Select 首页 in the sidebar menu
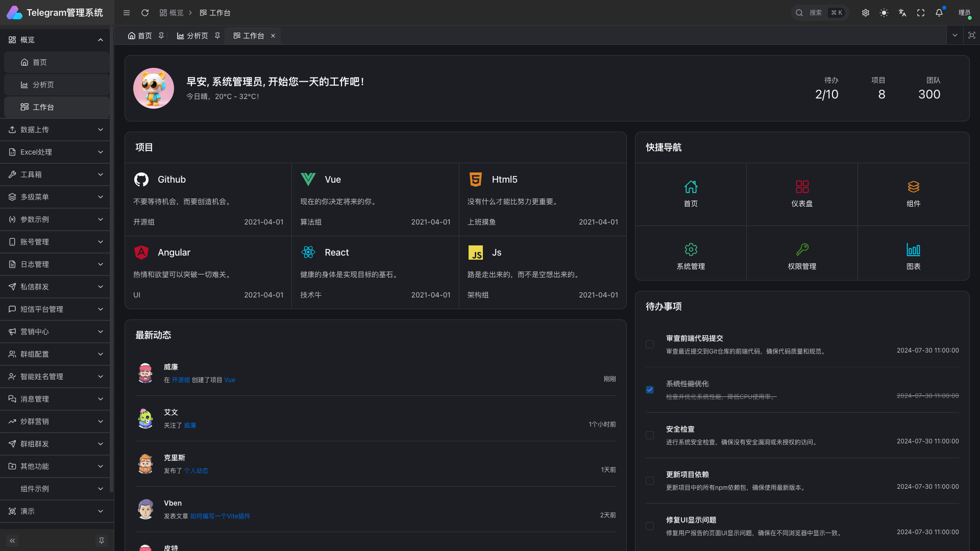The image size is (980, 551). pos(40,62)
